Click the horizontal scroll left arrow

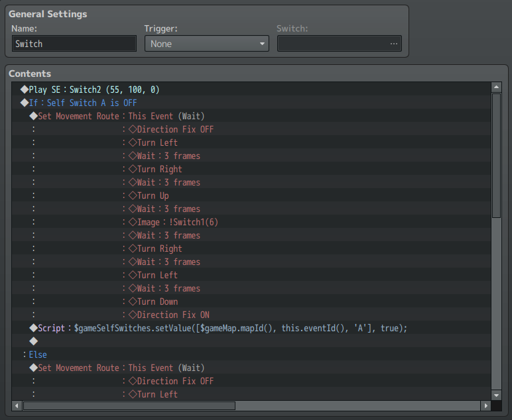pos(17,405)
